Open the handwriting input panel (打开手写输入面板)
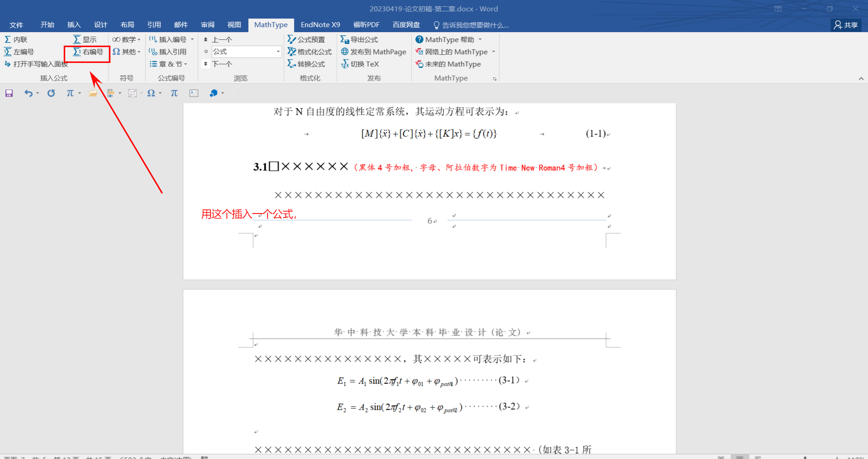 [x=36, y=64]
